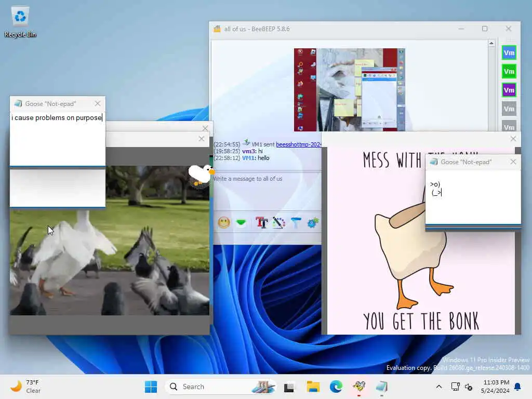Minimize the BeeBEEP window
The height and width of the screenshot is (399, 532).
(461, 29)
